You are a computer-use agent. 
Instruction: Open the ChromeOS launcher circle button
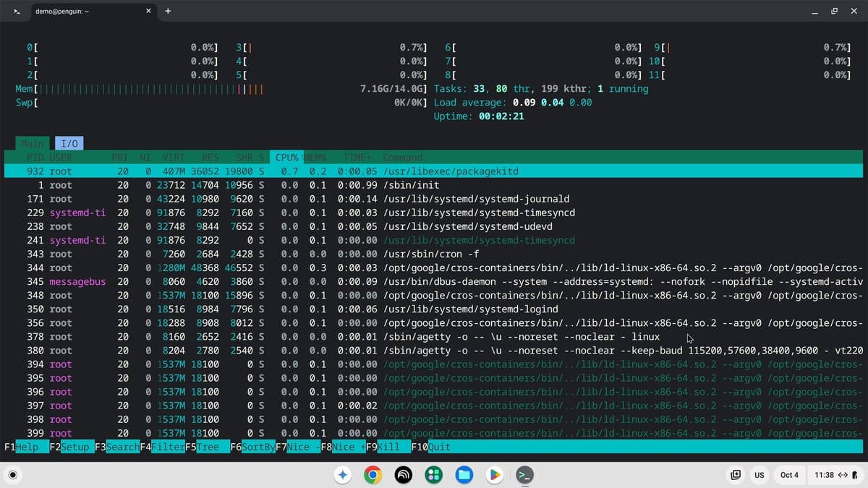pos(13,475)
